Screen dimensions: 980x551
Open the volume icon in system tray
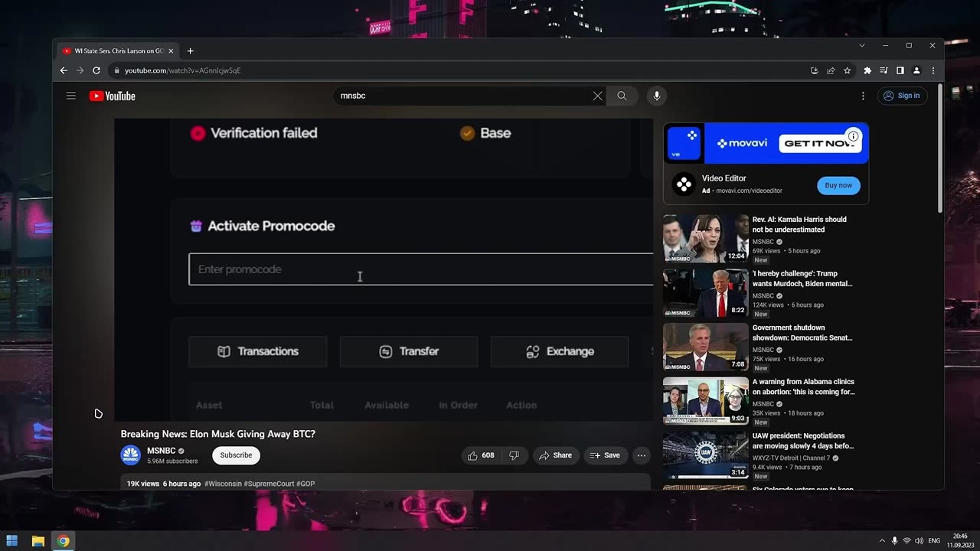[919, 541]
